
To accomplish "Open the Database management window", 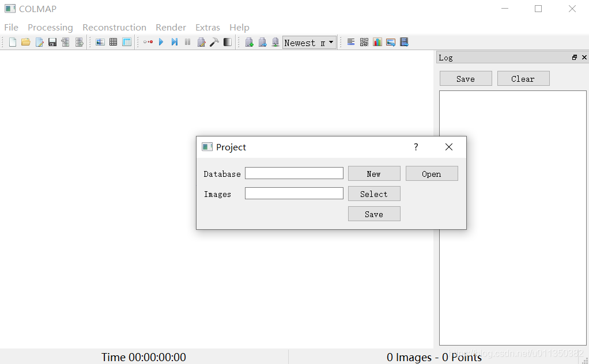I will [x=126, y=41].
